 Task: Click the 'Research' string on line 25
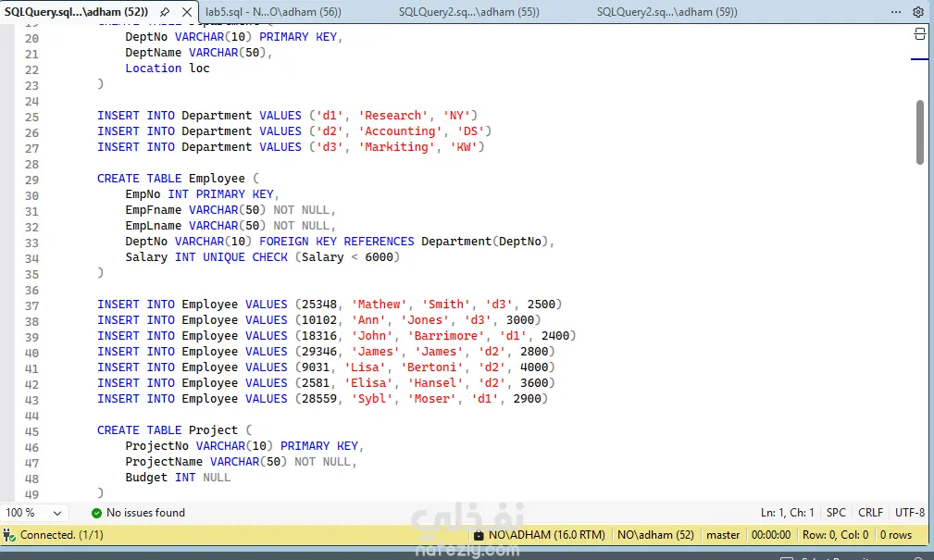click(x=393, y=116)
